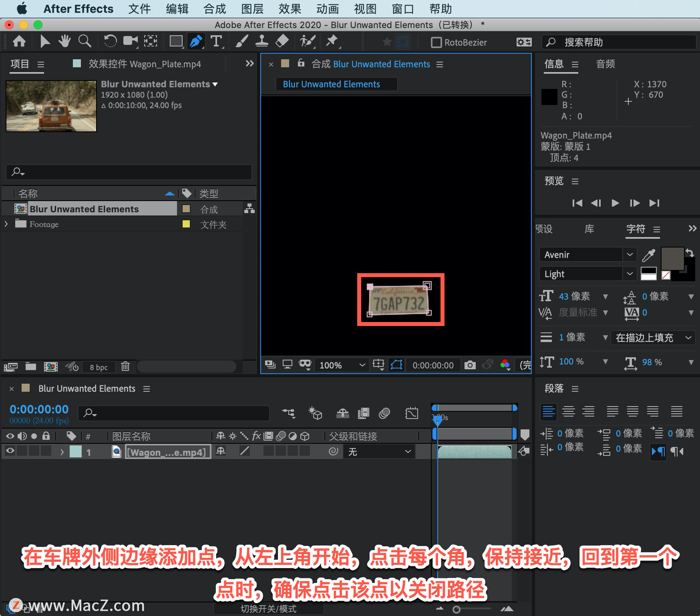The height and width of the screenshot is (616, 700).
Task: Select the Pan Behind anchor tool
Action: click(x=151, y=41)
